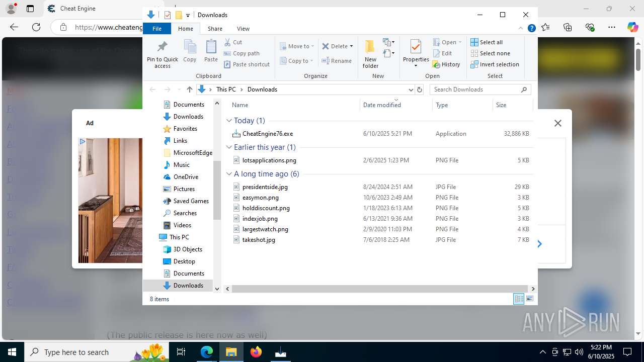This screenshot has height=362, width=644.
Task: Collapse the A long time ago group
Action: [229, 174]
